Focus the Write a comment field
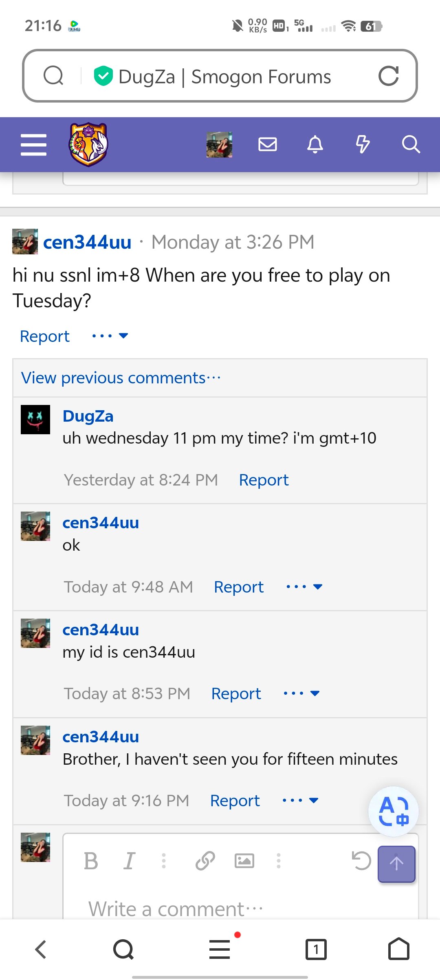The width and height of the screenshot is (440, 980). [x=240, y=908]
